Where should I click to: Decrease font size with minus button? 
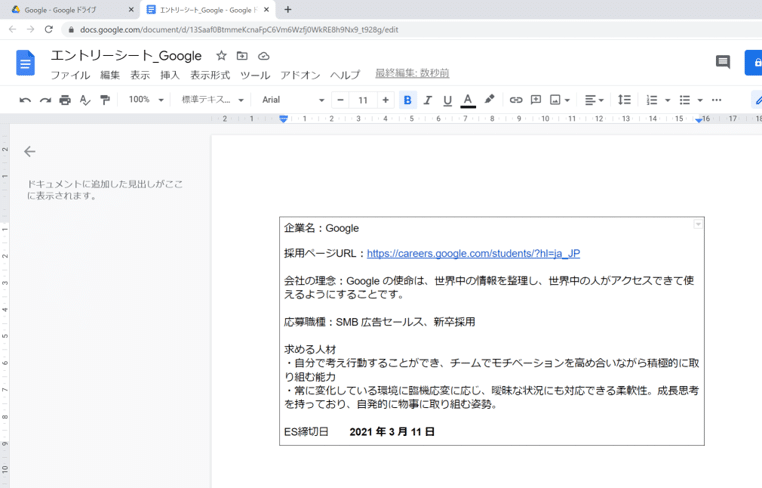click(x=340, y=100)
